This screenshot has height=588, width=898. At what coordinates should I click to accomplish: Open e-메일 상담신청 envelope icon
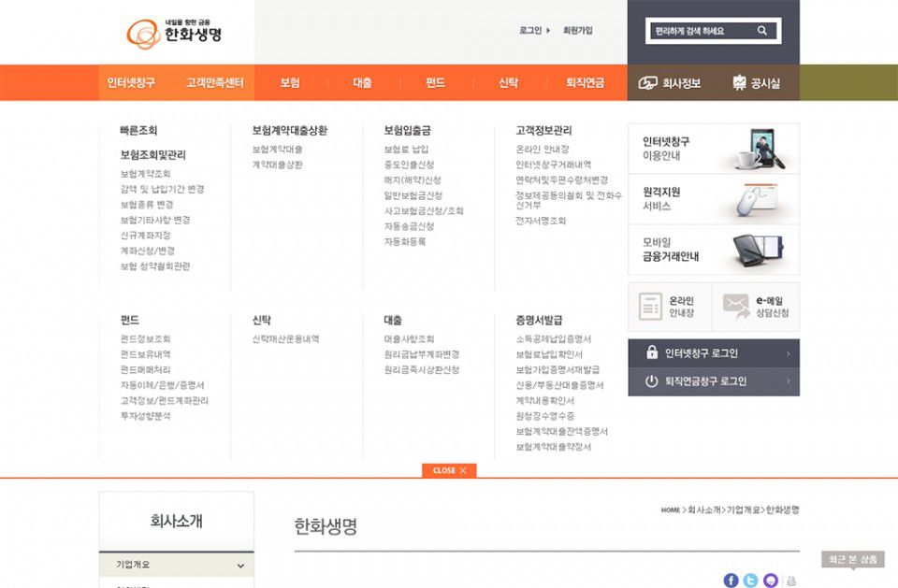[x=736, y=307]
